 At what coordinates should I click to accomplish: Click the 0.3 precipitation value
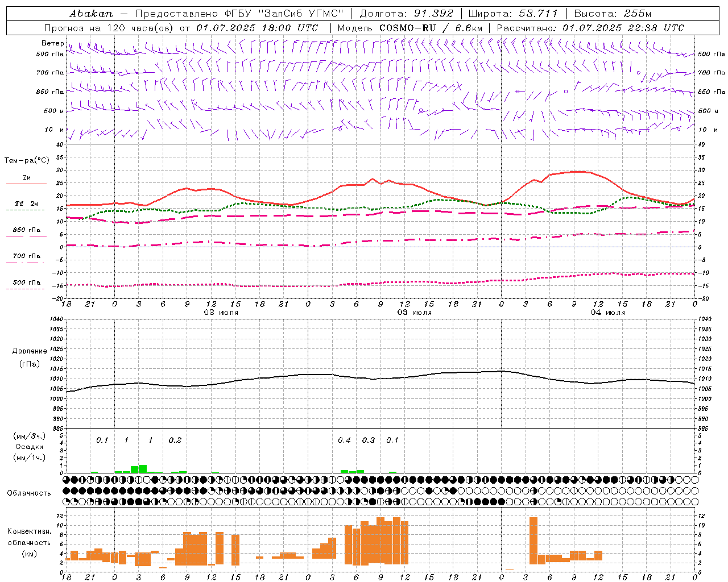(x=369, y=440)
